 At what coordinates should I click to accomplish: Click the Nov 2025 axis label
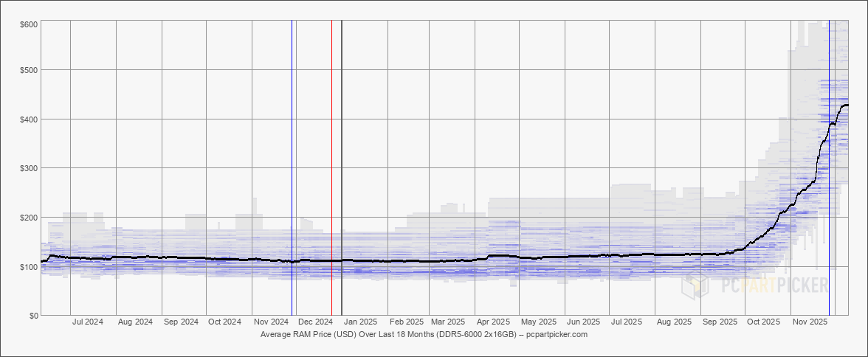tap(810, 322)
